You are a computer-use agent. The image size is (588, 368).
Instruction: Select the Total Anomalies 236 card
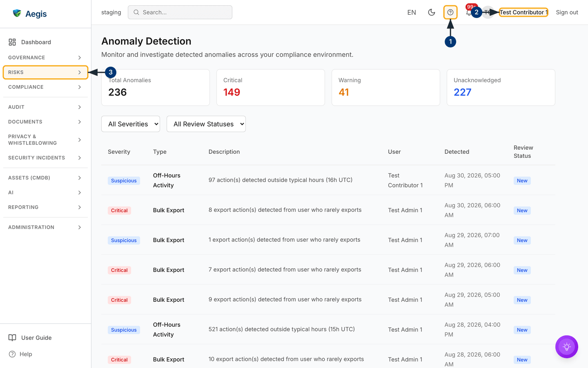coord(156,88)
